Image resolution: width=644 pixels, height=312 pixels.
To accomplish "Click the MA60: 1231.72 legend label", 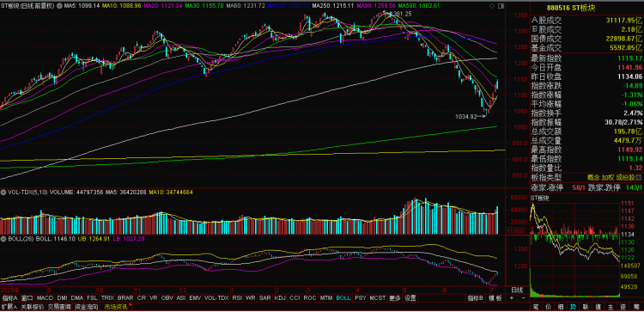I will pyautogui.click(x=246, y=6).
